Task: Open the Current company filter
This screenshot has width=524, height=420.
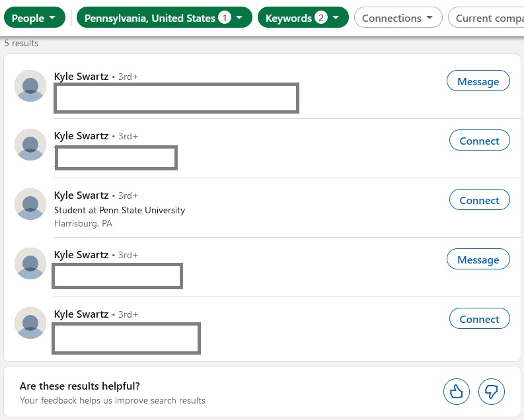Action: tap(486, 18)
